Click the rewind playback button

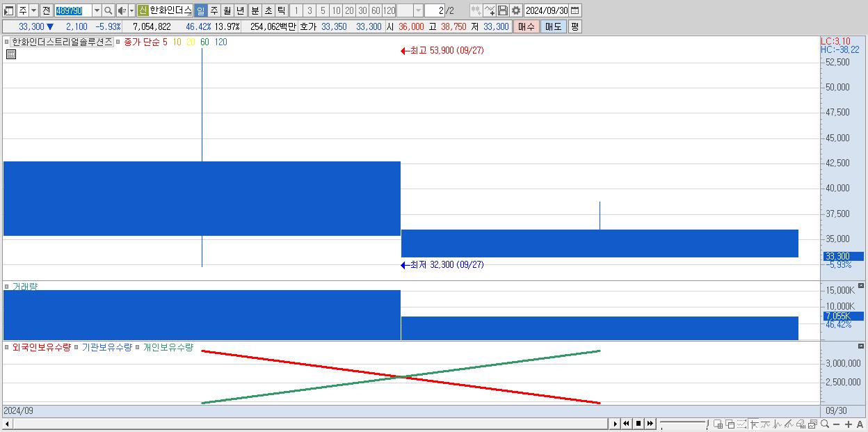[626, 424]
